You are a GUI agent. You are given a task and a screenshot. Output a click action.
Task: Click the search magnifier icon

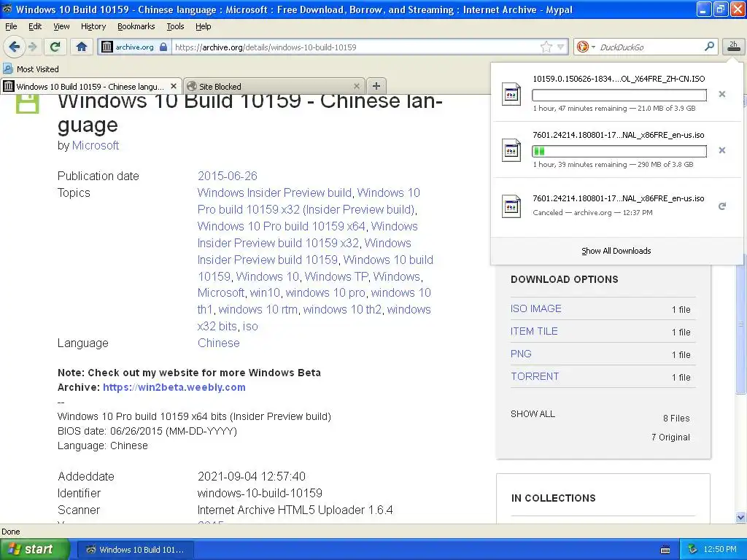(709, 46)
